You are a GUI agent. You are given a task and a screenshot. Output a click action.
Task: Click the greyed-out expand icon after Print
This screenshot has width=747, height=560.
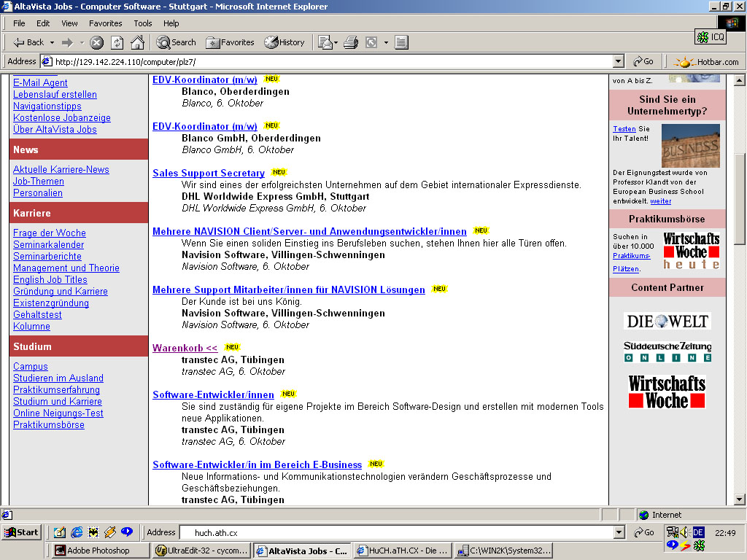371,42
